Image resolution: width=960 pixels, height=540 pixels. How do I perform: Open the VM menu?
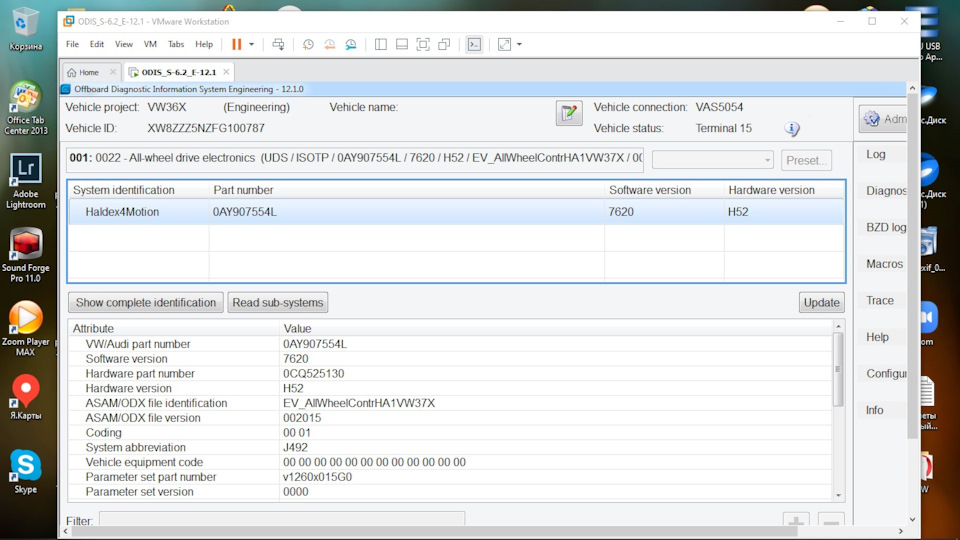click(150, 44)
